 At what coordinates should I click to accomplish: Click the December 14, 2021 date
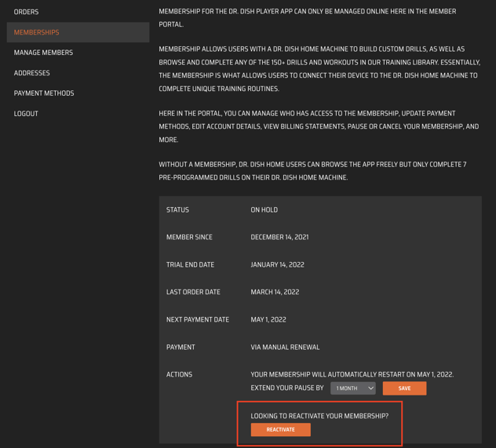(279, 237)
